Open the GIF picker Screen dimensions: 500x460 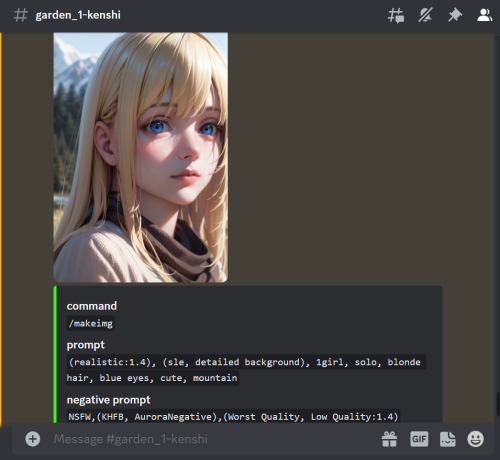(419, 439)
